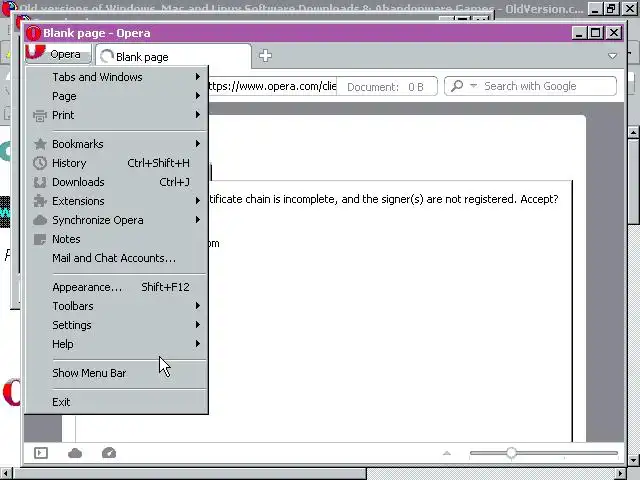Click the Opera menu button
The width and height of the screenshot is (640, 480).
[x=58, y=54]
